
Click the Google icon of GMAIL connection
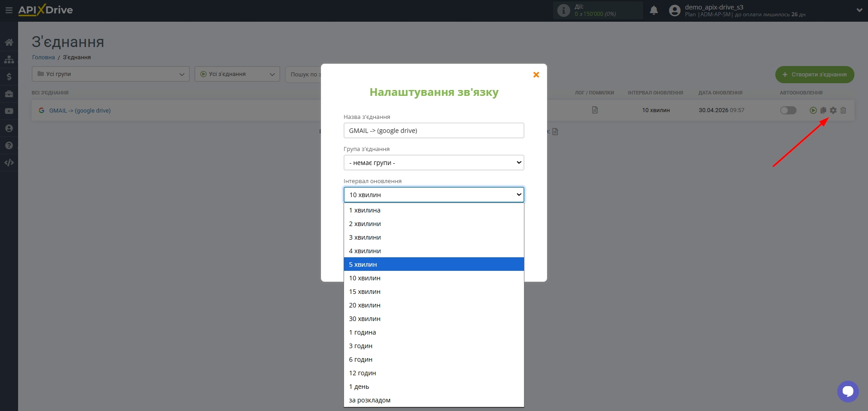pos(42,110)
